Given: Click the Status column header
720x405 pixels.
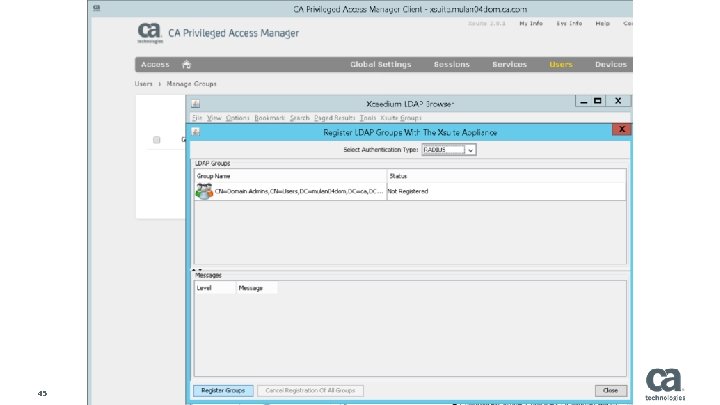Looking at the screenshot, I should point(506,176).
